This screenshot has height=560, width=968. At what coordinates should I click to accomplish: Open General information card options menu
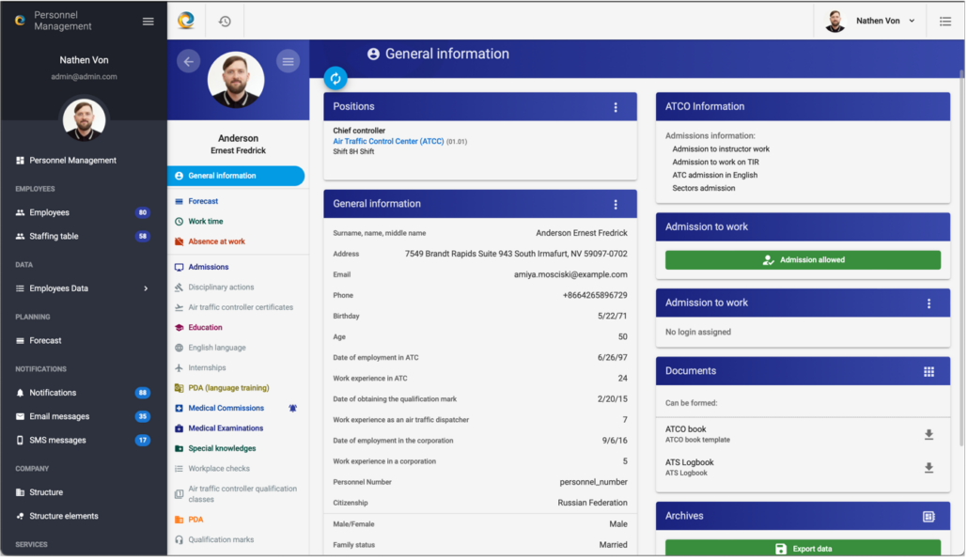616,204
